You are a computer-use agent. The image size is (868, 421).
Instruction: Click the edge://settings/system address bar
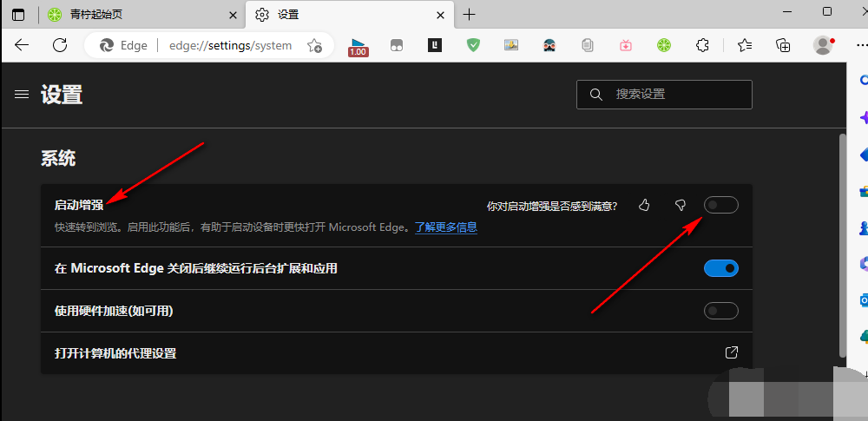230,45
